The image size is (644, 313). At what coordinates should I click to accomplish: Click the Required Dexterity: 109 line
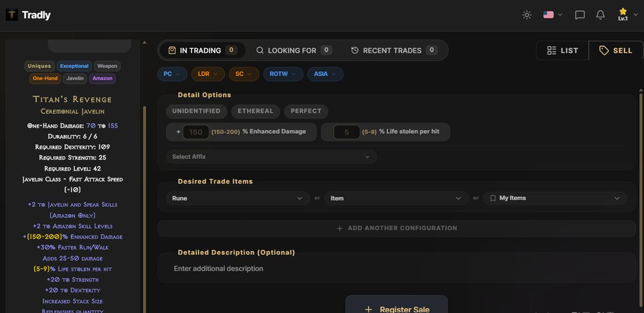point(73,147)
